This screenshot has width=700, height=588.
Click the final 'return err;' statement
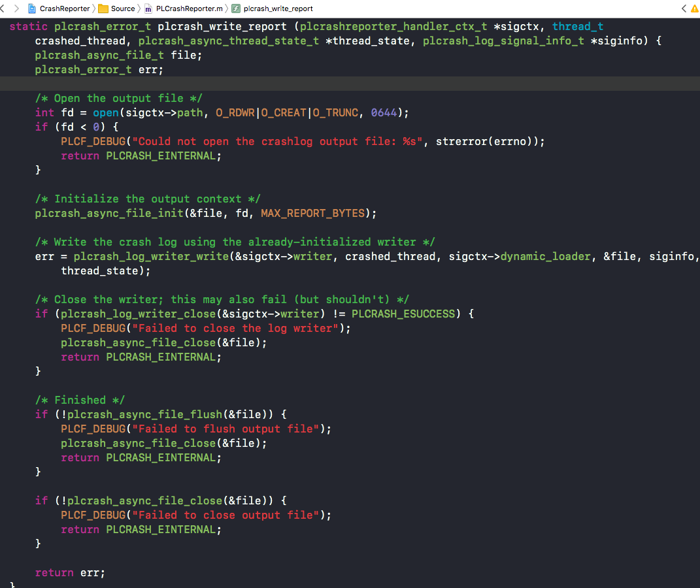(70, 572)
